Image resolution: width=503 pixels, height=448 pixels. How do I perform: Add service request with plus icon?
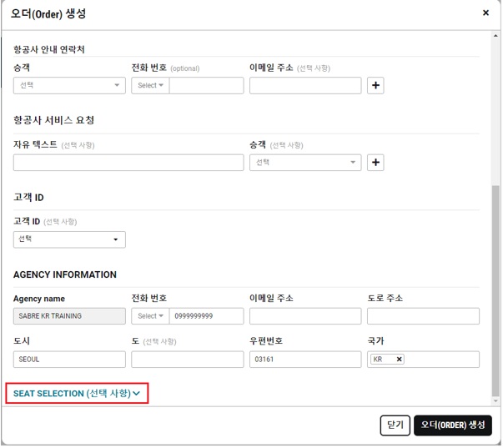pyautogui.click(x=375, y=163)
